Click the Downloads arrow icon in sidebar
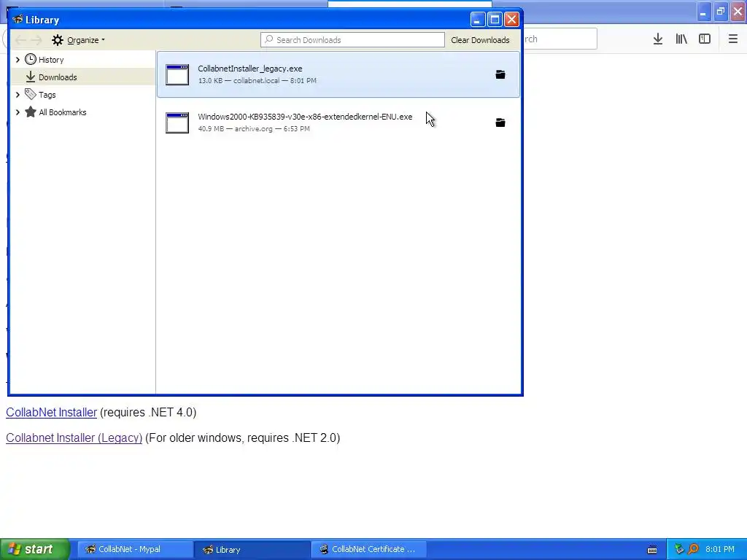 pyautogui.click(x=31, y=77)
